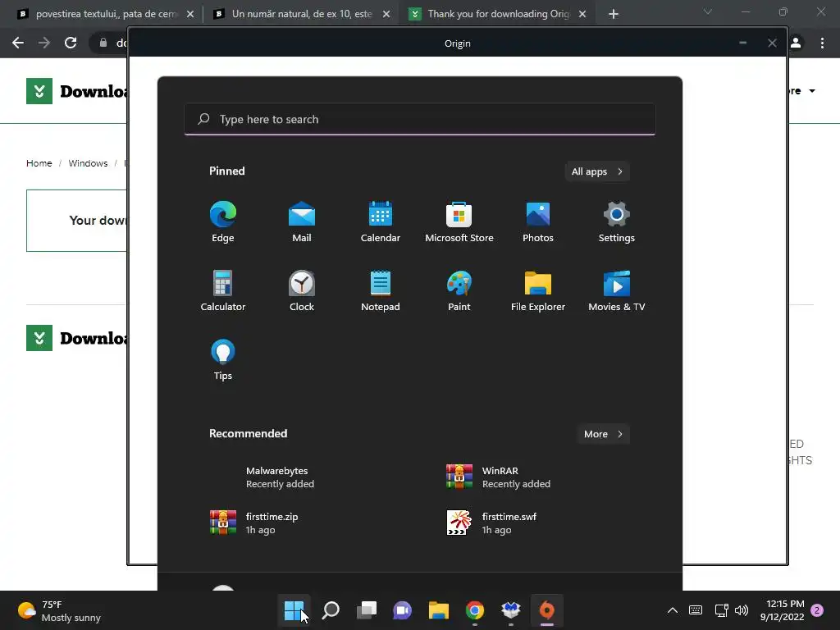Open Microsoft Store from Start menu

[459, 222]
